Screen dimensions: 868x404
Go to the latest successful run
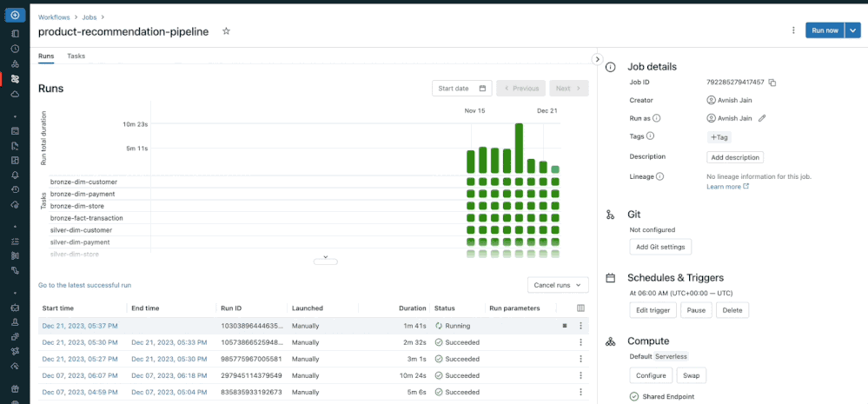tap(84, 285)
